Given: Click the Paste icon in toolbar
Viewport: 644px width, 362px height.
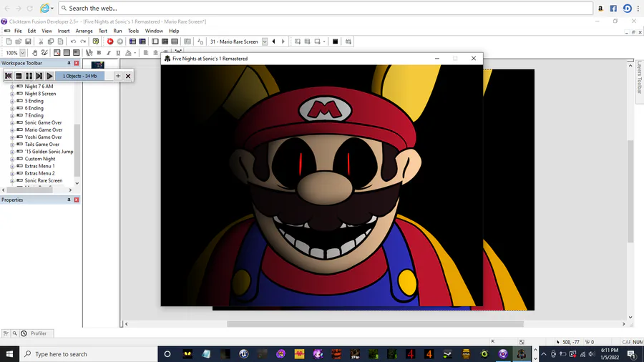Looking at the screenshot, I should (x=60, y=41).
